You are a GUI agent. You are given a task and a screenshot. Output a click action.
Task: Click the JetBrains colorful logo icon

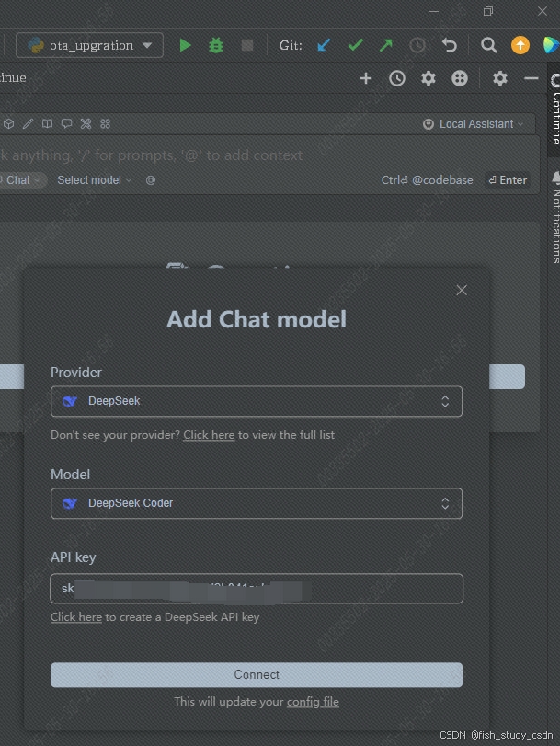click(x=551, y=45)
